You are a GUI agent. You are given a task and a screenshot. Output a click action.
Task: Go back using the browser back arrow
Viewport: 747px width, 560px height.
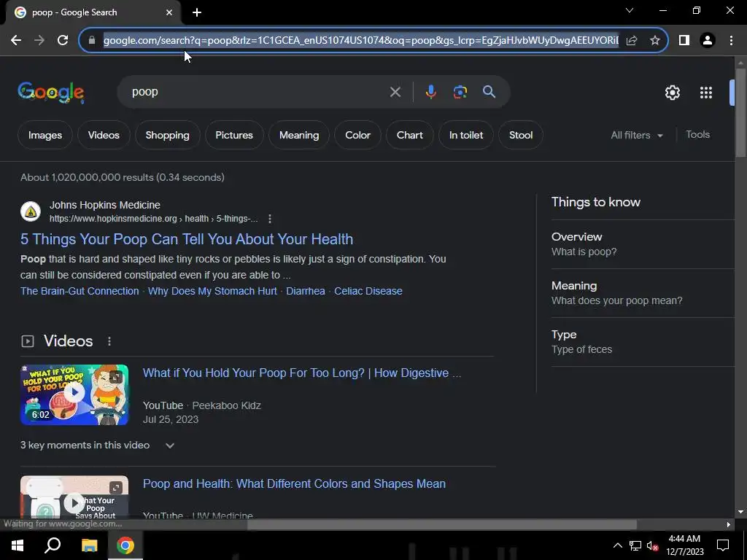(x=16, y=40)
